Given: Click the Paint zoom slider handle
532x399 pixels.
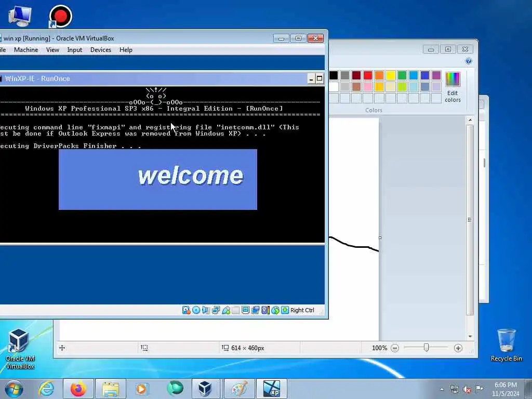Looking at the screenshot, I should click(x=427, y=348).
